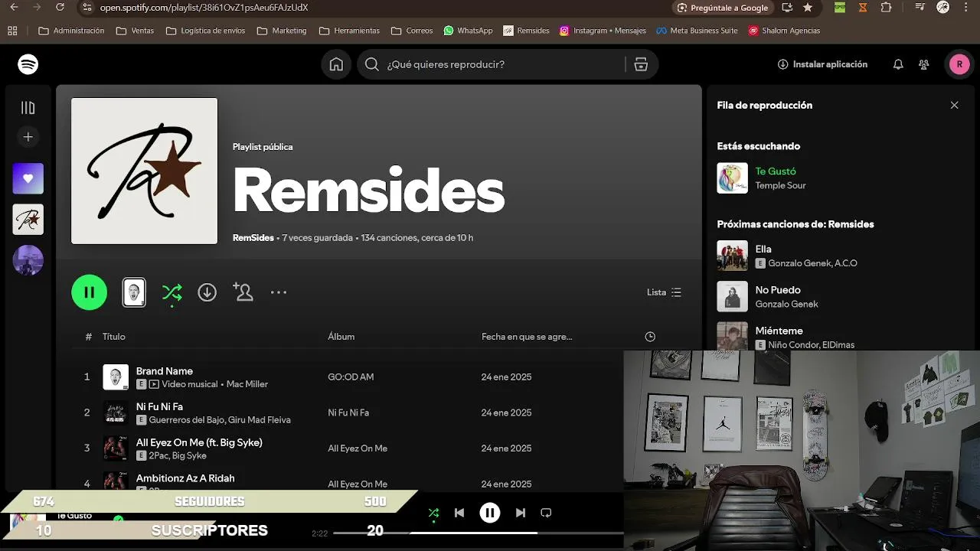Open Te Gustó song in the queue
980x551 pixels.
[776, 171]
